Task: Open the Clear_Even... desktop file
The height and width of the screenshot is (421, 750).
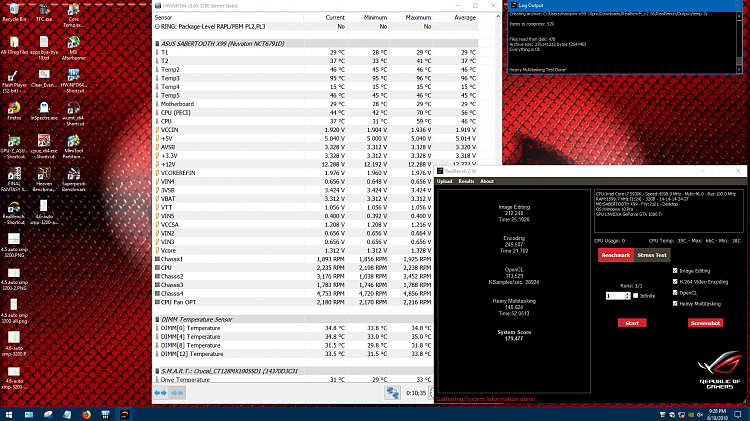Action: [44, 79]
